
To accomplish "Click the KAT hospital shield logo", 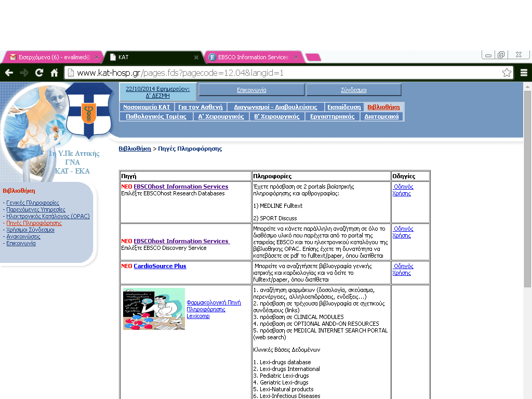I will [89, 111].
